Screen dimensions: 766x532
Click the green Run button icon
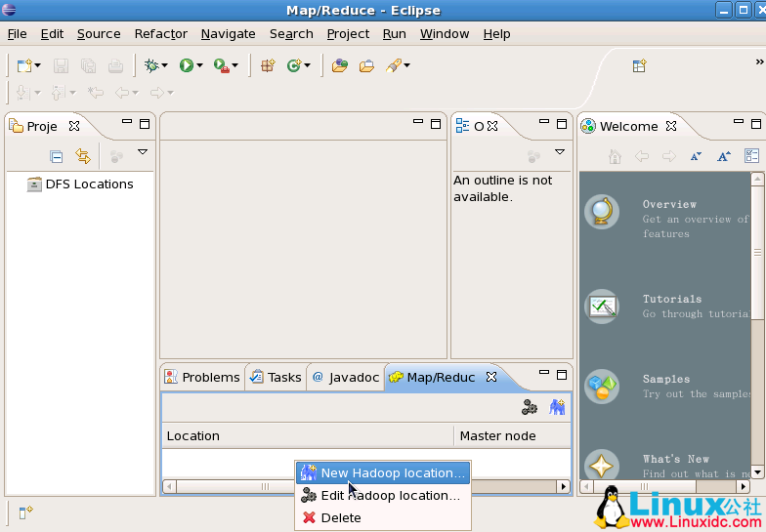pyautogui.click(x=186, y=65)
